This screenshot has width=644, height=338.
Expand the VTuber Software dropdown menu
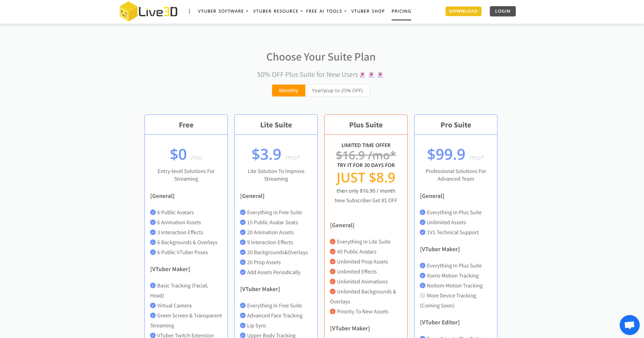[223, 11]
